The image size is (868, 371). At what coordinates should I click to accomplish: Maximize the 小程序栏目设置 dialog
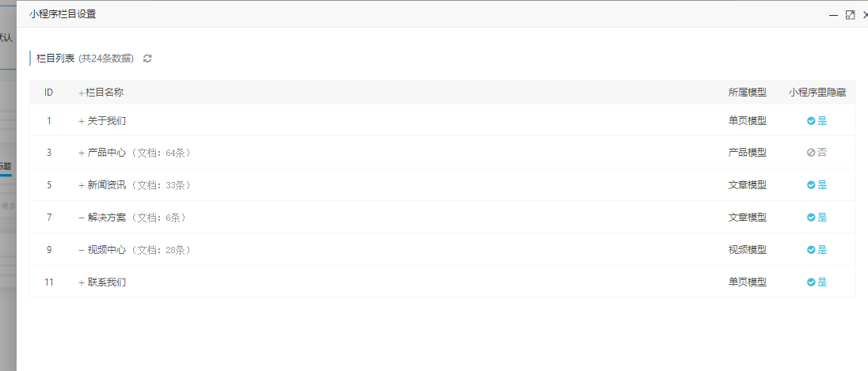(851, 16)
